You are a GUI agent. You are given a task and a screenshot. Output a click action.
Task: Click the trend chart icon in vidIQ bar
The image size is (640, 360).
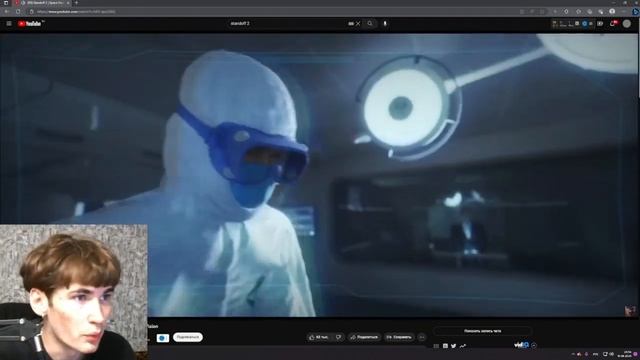pos(462,346)
